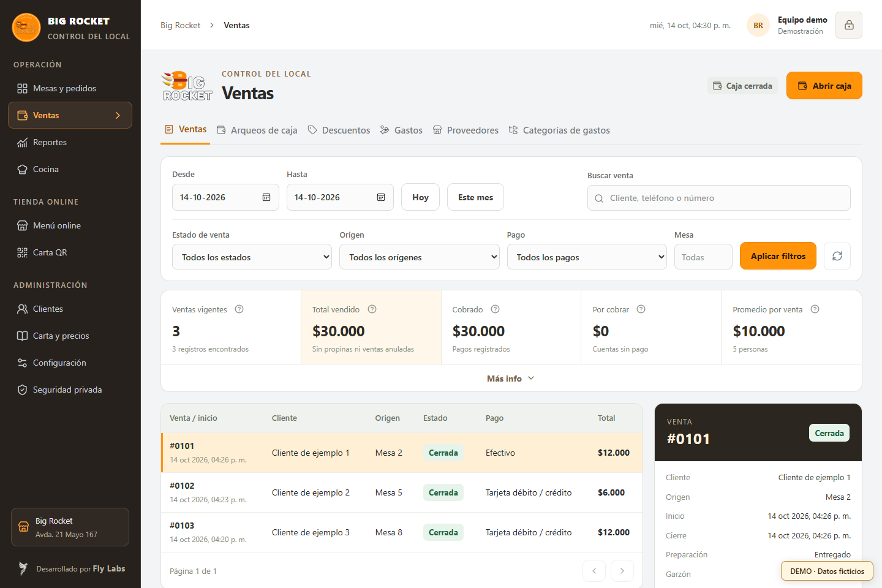Click the Buscar venta search field
Screen dimensions: 882x588
719,198
